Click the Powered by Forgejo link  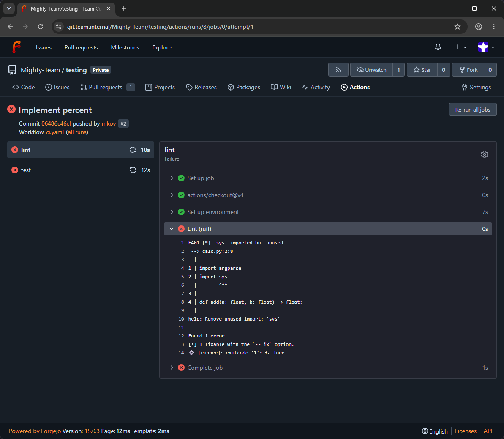(35, 431)
